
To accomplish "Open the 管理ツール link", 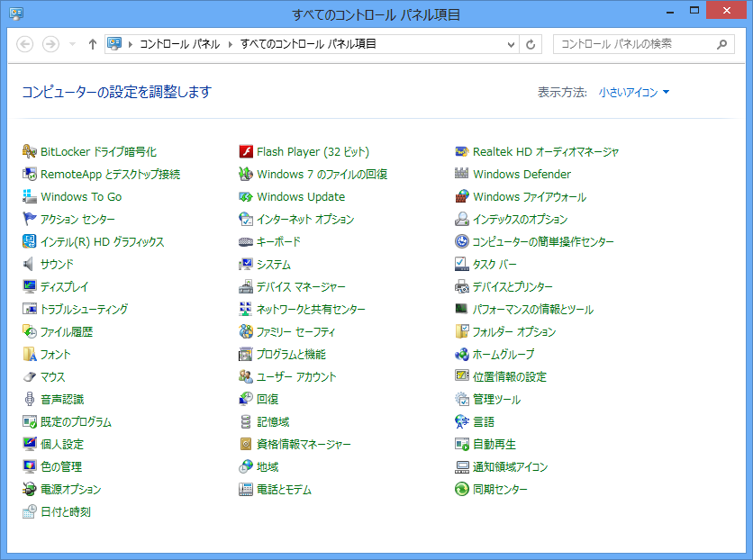I will point(497,399).
